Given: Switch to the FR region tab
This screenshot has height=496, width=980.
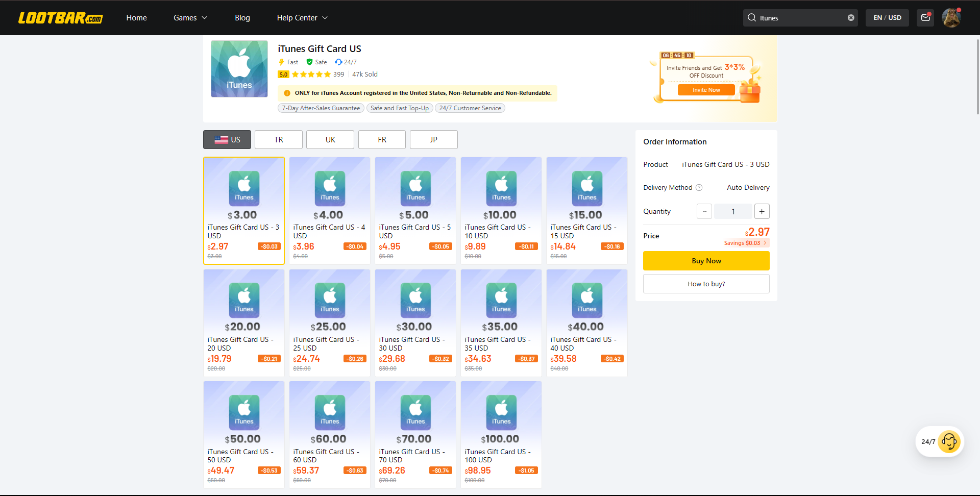Looking at the screenshot, I should point(382,139).
